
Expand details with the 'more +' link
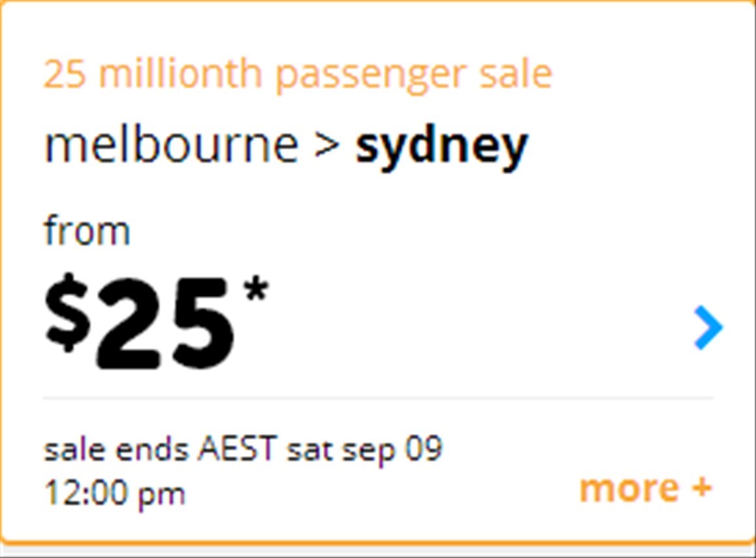646,488
